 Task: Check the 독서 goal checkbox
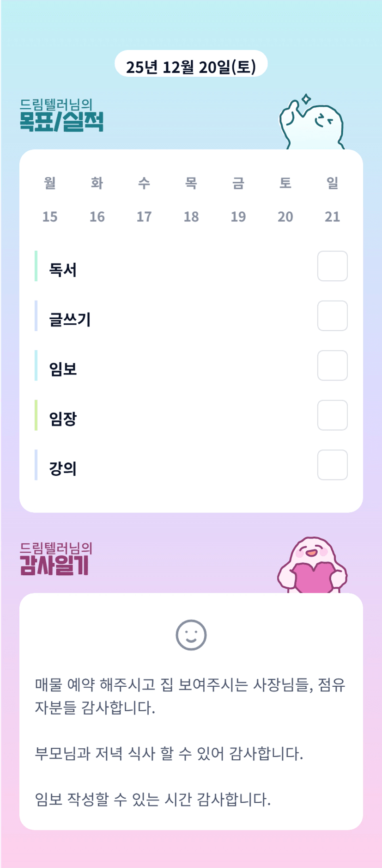tap(332, 266)
